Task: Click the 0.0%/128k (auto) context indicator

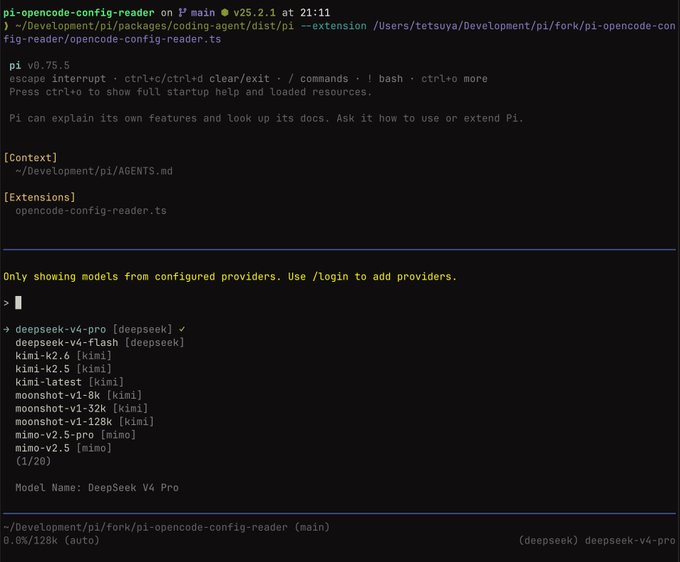Action: click(51, 540)
